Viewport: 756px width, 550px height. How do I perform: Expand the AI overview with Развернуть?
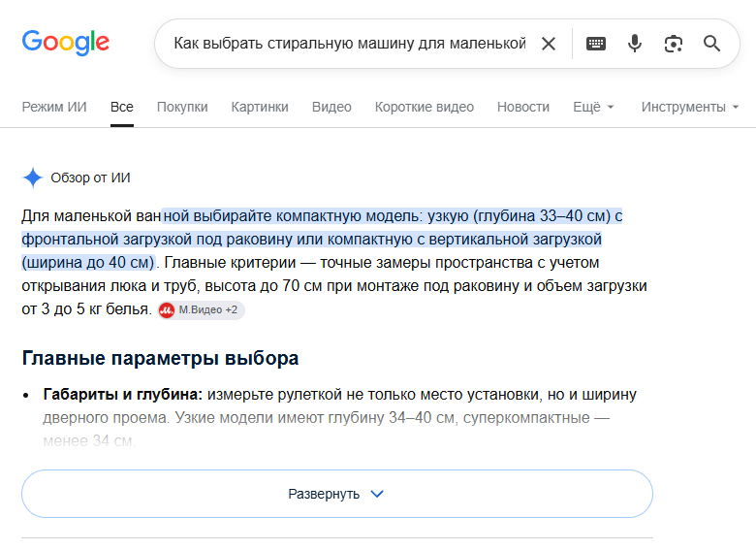(337, 494)
